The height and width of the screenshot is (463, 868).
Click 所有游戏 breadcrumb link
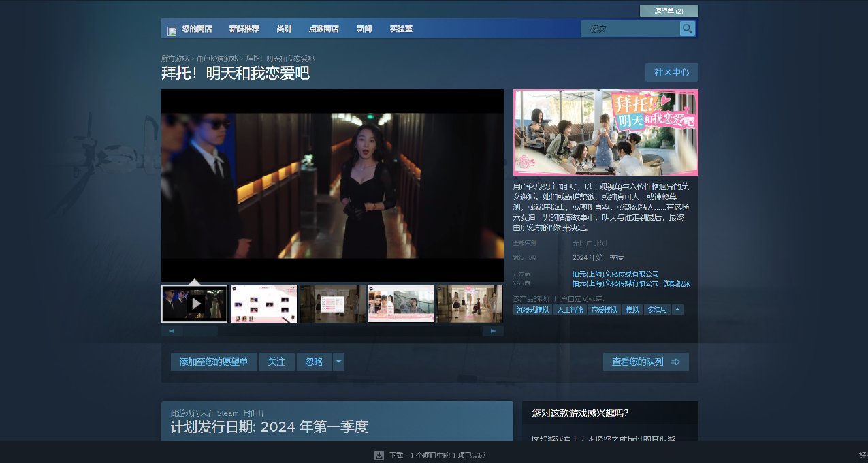coord(175,59)
